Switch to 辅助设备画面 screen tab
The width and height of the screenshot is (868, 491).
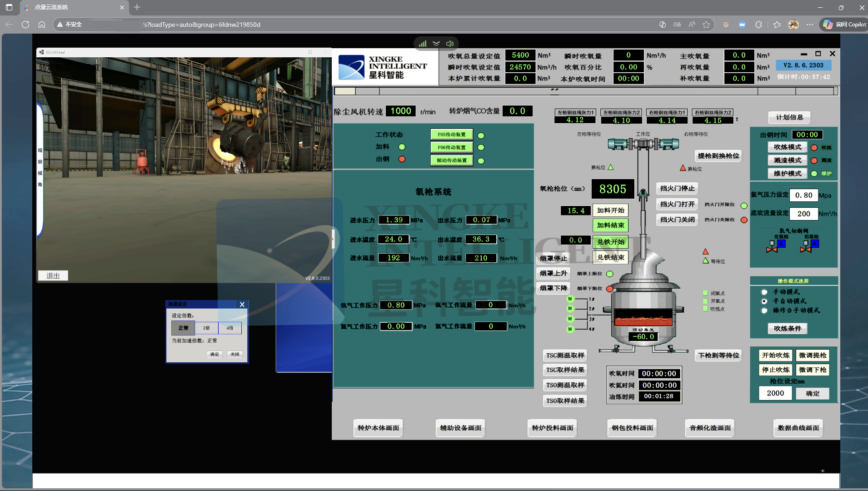click(x=461, y=428)
